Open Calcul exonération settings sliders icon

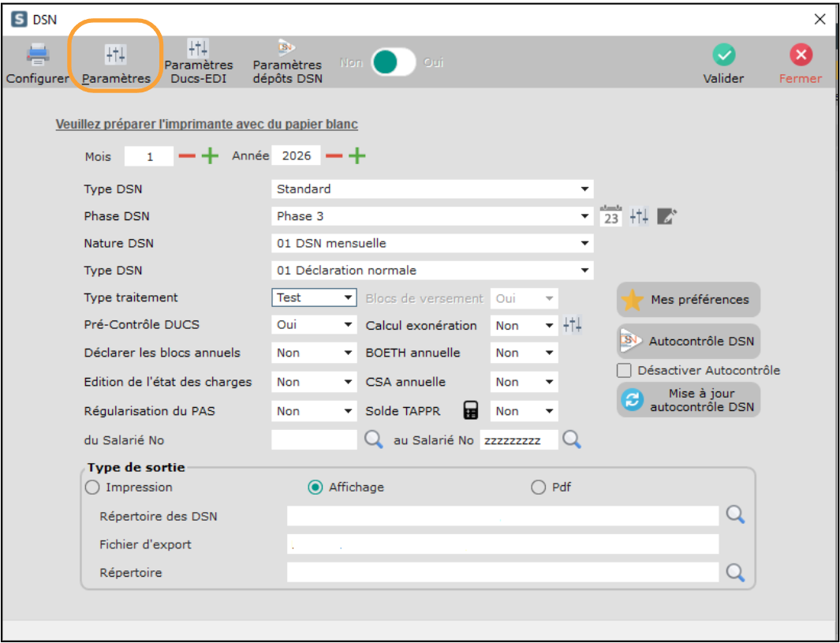coord(573,325)
